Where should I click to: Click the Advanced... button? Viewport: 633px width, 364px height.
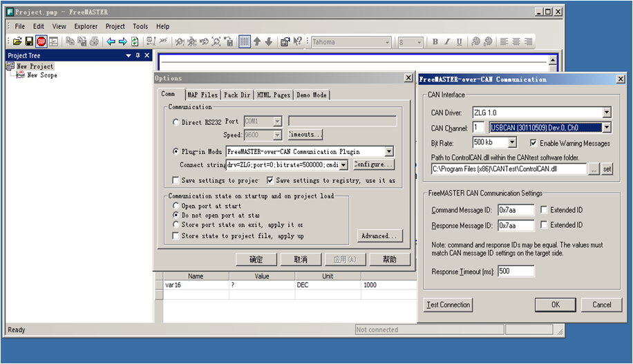coord(379,236)
